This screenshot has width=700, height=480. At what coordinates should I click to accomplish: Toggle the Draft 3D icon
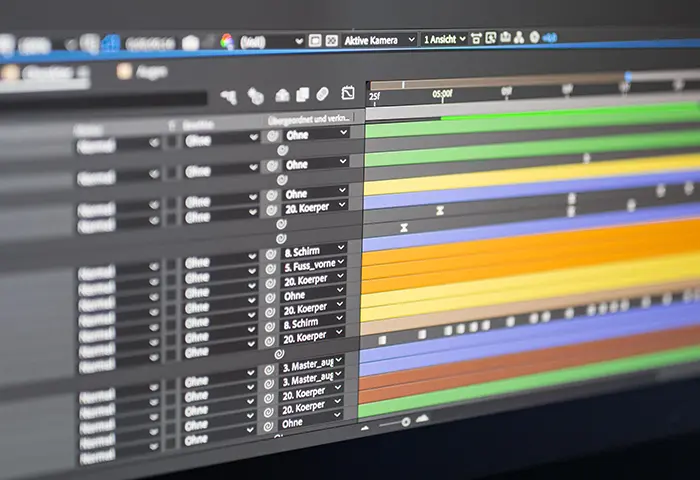(255, 96)
